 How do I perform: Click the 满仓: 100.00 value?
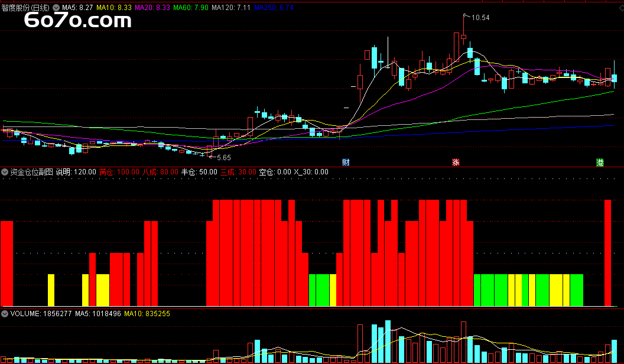pos(119,172)
